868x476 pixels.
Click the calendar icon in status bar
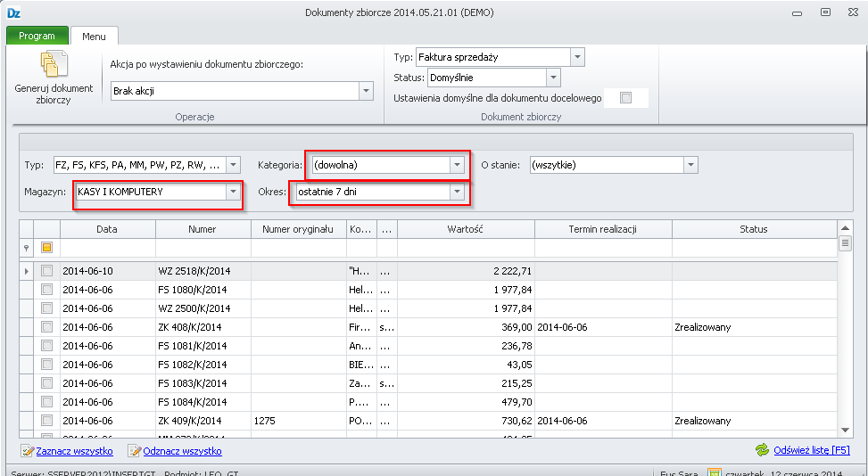click(715, 472)
